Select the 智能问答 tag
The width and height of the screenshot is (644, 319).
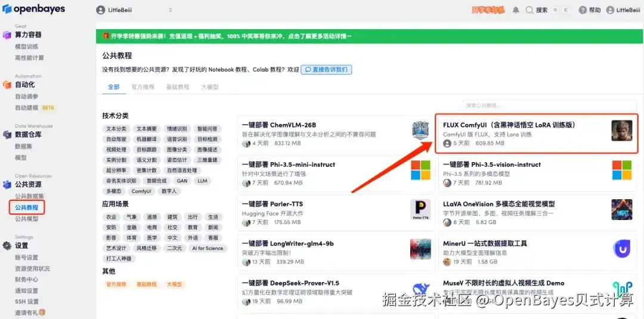[208, 129]
